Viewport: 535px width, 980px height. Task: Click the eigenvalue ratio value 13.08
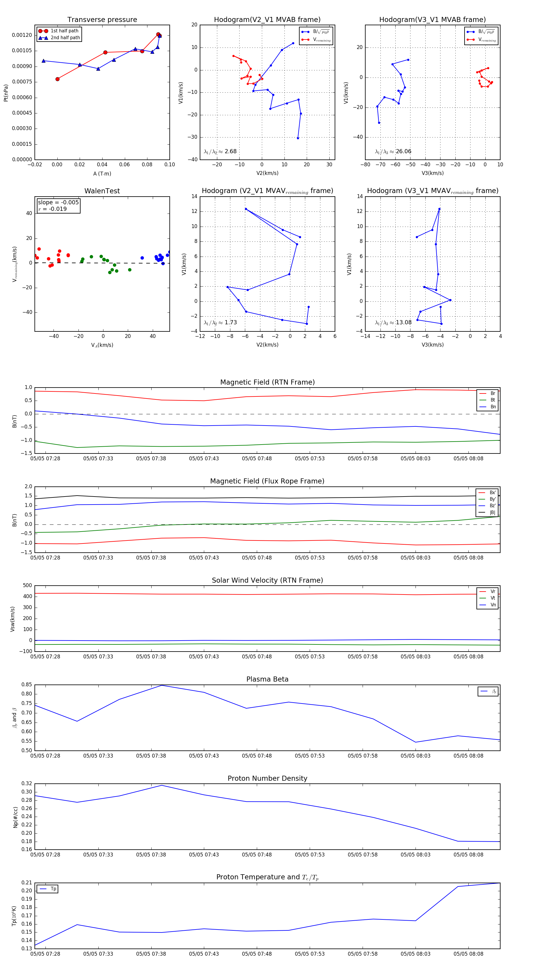pos(403,323)
